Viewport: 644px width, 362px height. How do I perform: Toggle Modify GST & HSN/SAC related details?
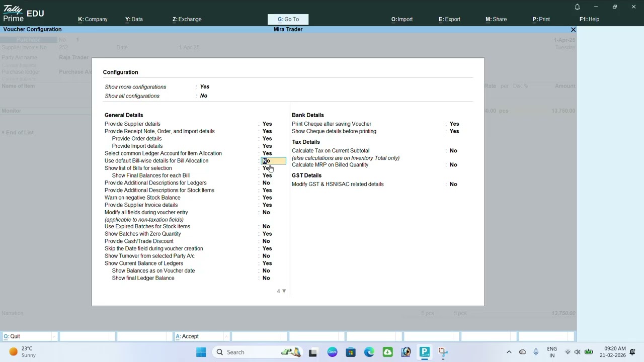coord(453,184)
